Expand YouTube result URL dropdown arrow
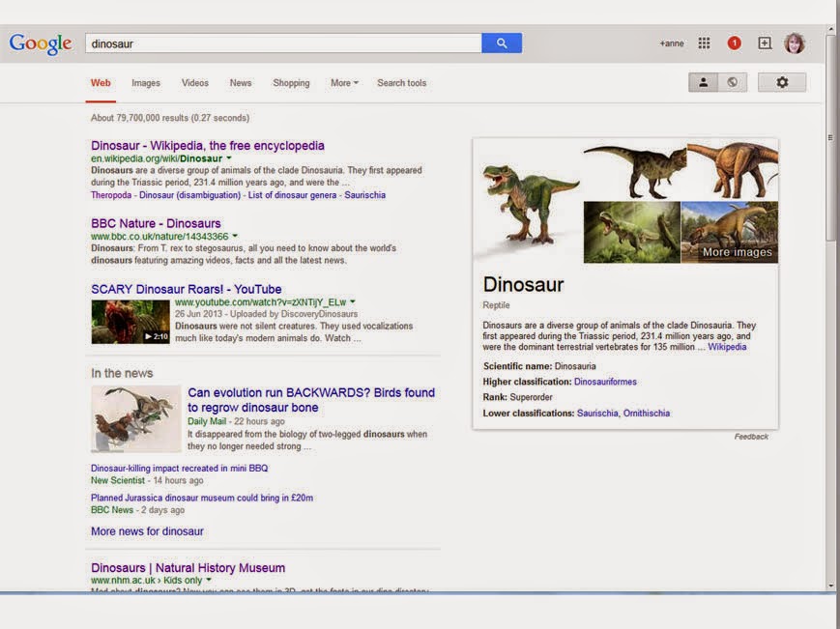840x629 pixels. pos(353,301)
